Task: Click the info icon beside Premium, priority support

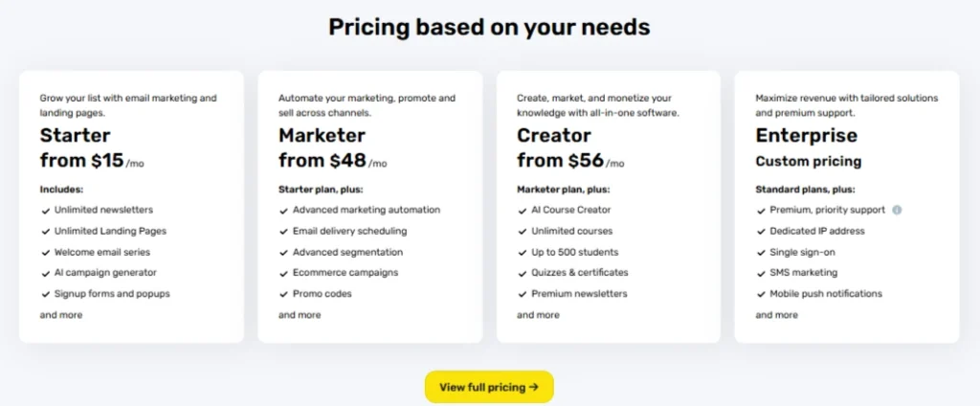Action: pyautogui.click(x=897, y=211)
